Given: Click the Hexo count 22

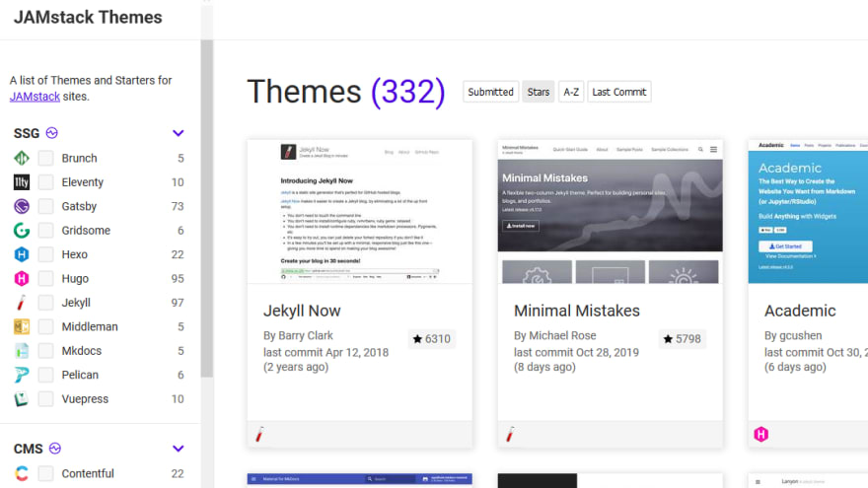Looking at the screenshot, I should (178, 254).
